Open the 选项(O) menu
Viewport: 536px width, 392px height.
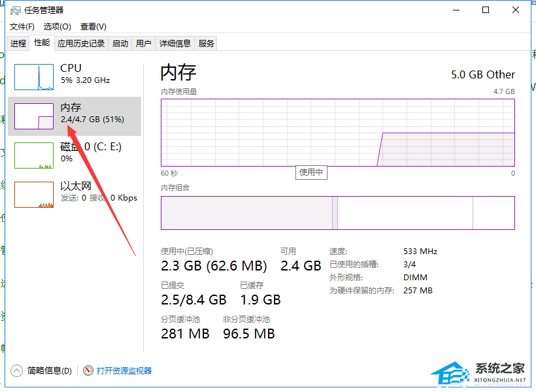coord(57,27)
